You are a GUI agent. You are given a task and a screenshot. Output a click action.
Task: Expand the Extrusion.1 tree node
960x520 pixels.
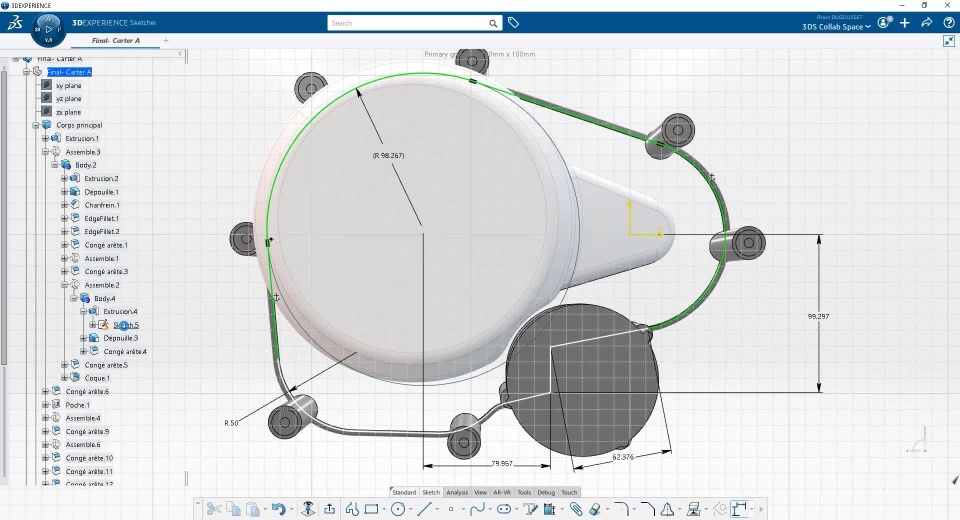tap(45, 138)
